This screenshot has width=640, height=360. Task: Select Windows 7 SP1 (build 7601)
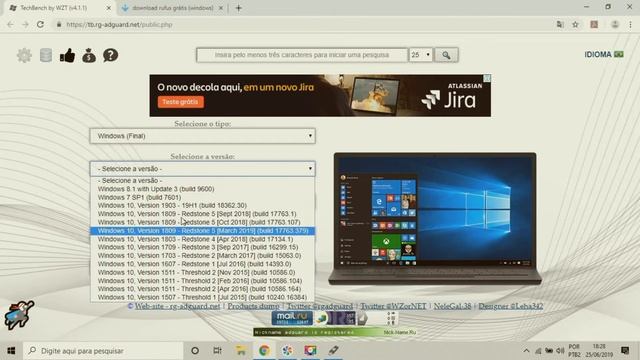(x=202, y=197)
